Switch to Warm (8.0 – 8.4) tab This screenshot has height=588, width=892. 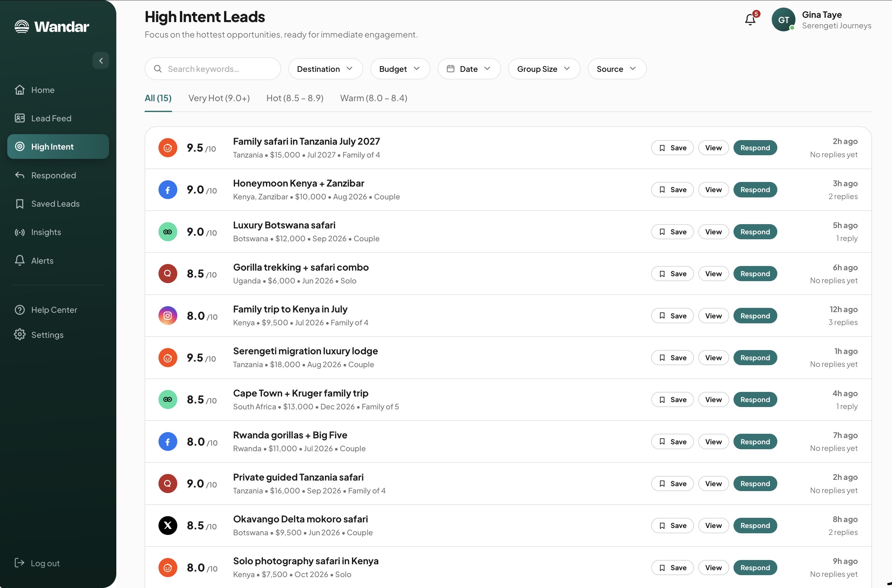374,98
